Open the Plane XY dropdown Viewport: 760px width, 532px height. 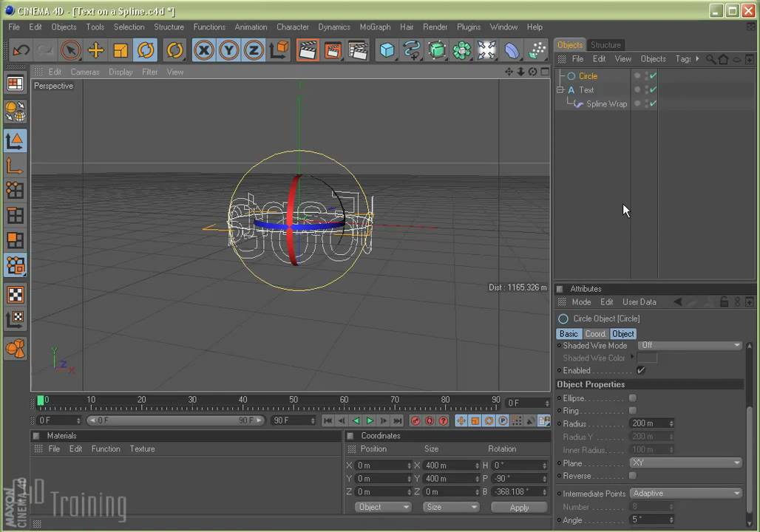(686, 463)
